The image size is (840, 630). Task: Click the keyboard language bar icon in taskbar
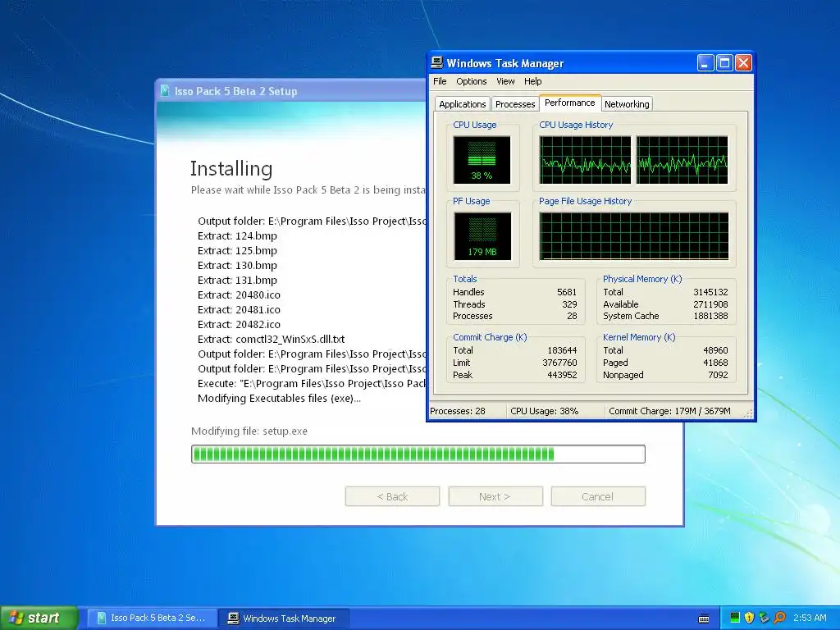pos(704,619)
